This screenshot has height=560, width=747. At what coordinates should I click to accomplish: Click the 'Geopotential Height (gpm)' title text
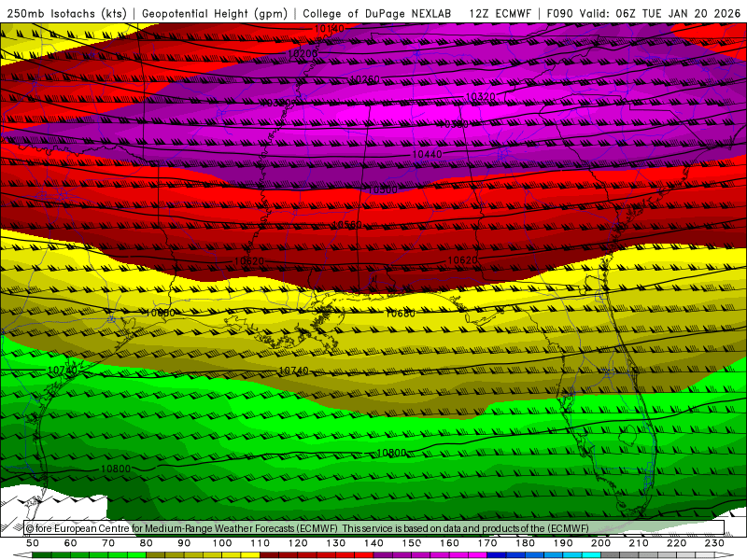pyautogui.click(x=215, y=13)
